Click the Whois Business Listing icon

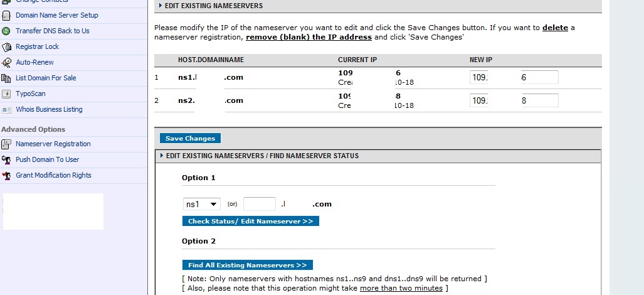pyautogui.click(x=6, y=110)
